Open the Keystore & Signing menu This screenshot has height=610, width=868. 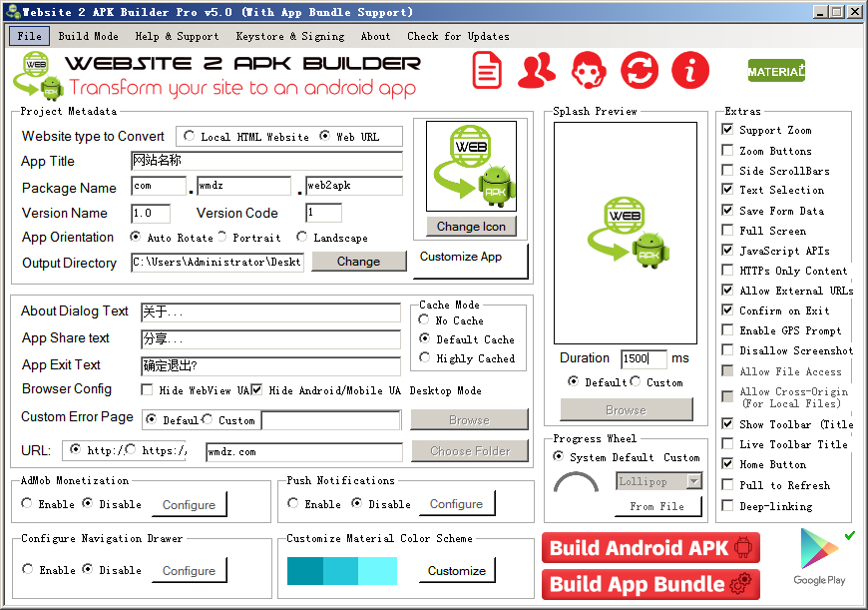click(290, 36)
